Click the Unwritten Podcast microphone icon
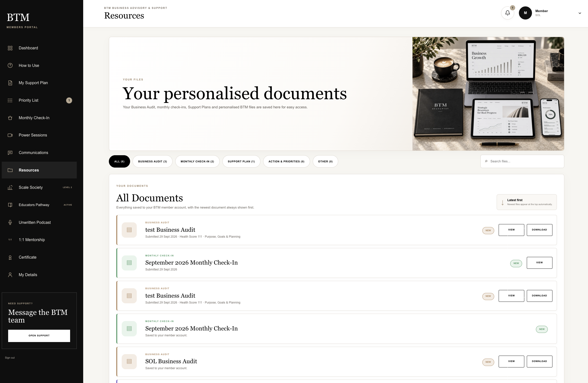 [10, 223]
